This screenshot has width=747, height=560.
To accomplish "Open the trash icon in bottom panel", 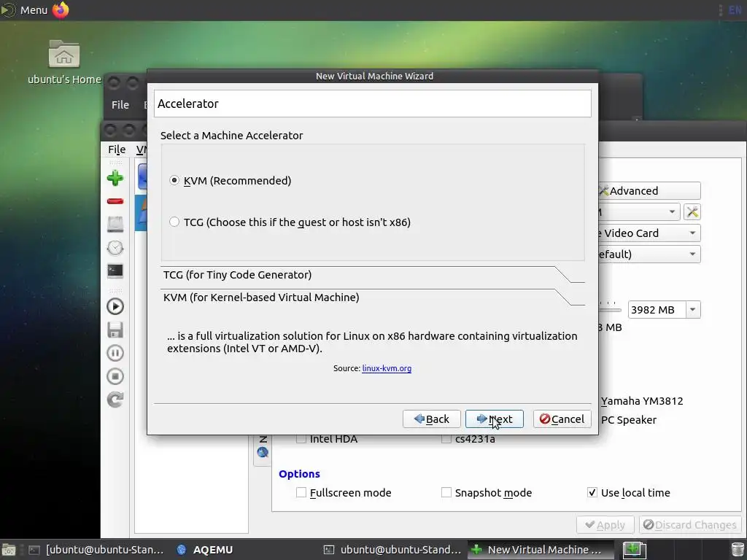I will click(x=738, y=550).
